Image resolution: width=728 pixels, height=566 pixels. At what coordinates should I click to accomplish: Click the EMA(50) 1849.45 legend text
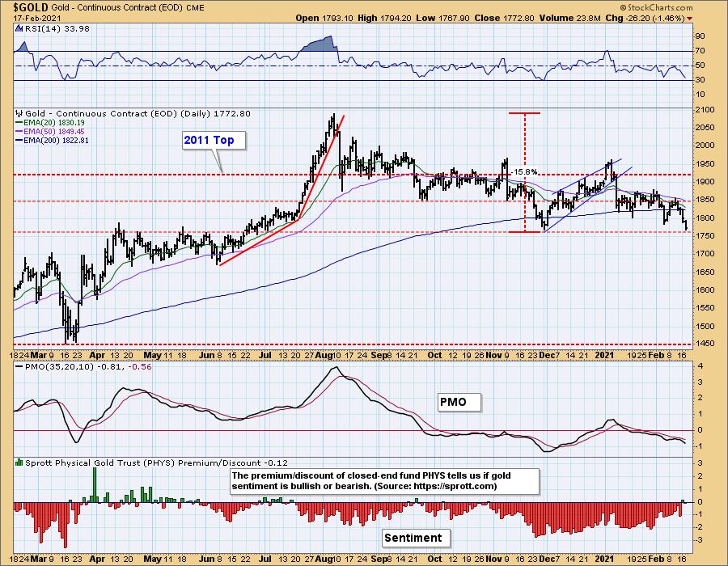click(x=54, y=131)
